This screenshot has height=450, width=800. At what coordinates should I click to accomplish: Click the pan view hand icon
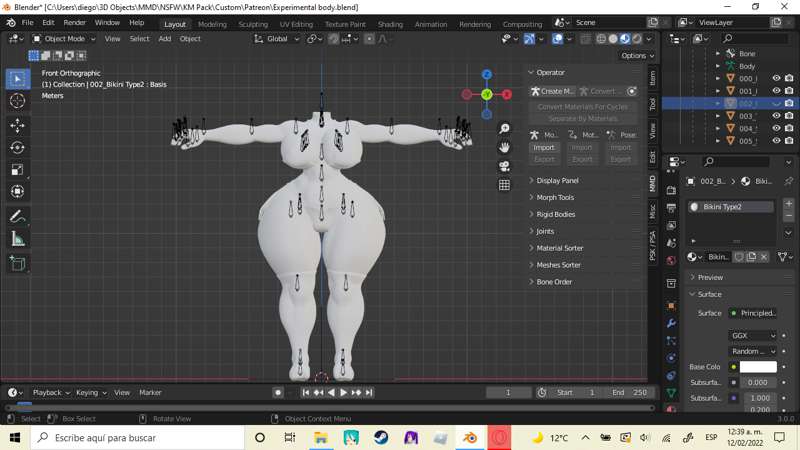tap(504, 147)
